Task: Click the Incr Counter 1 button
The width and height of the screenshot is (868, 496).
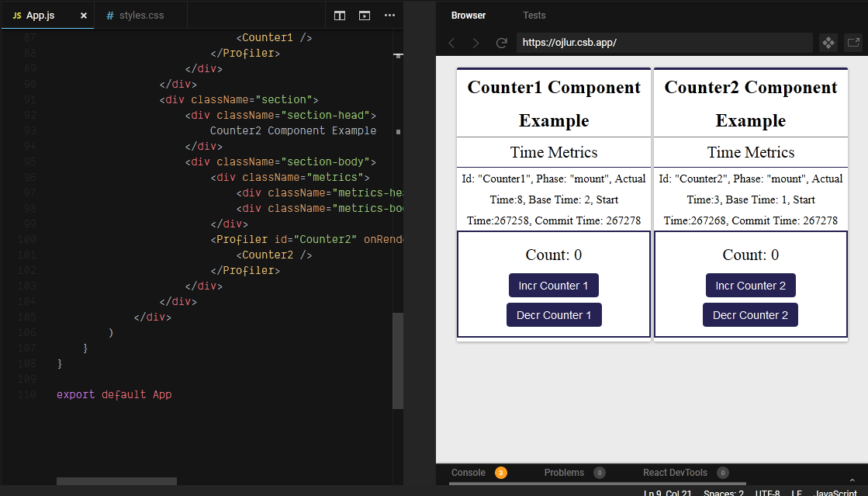Action: point(553,285)
